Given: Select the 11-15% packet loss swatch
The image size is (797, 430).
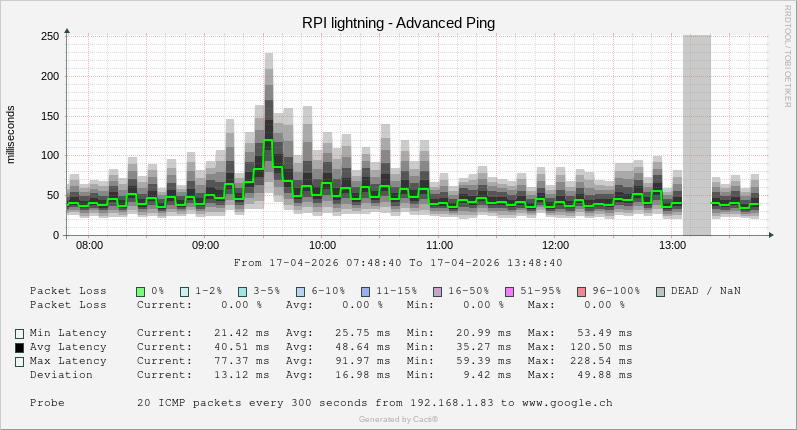Looking at the screenshot, I should click(365, 291).
